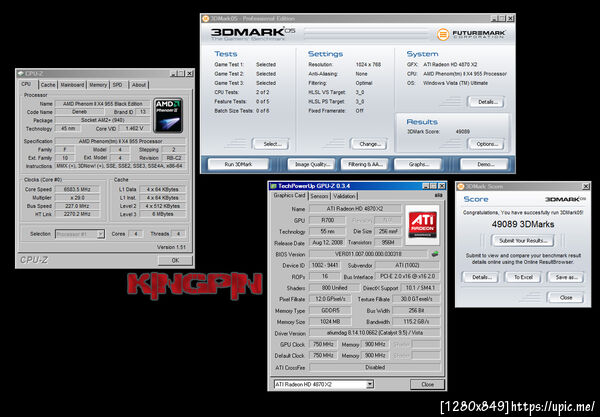Click the GPU-Z BIOS save chip icon

(x=435, y=254)
